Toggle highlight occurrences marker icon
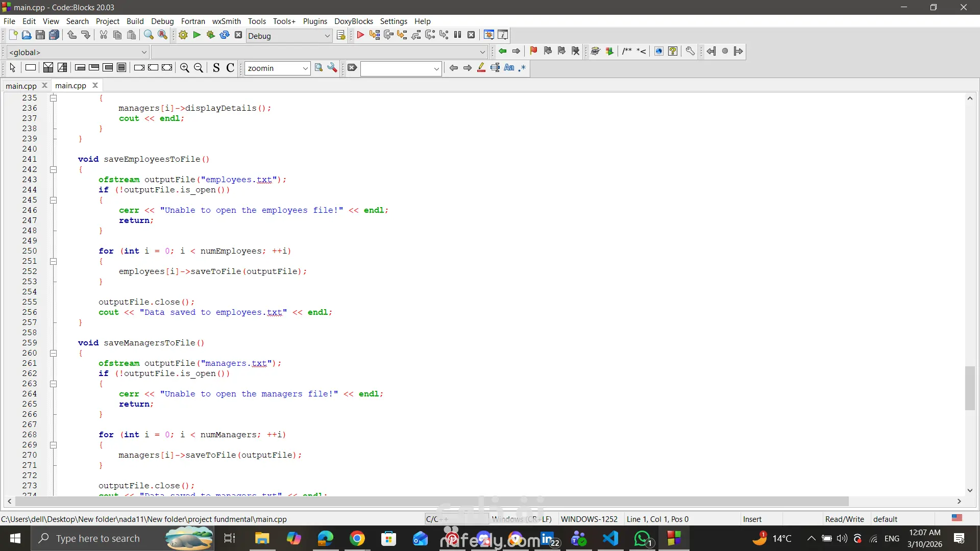The height and width of the screenshot is (551, 980). 481,68
